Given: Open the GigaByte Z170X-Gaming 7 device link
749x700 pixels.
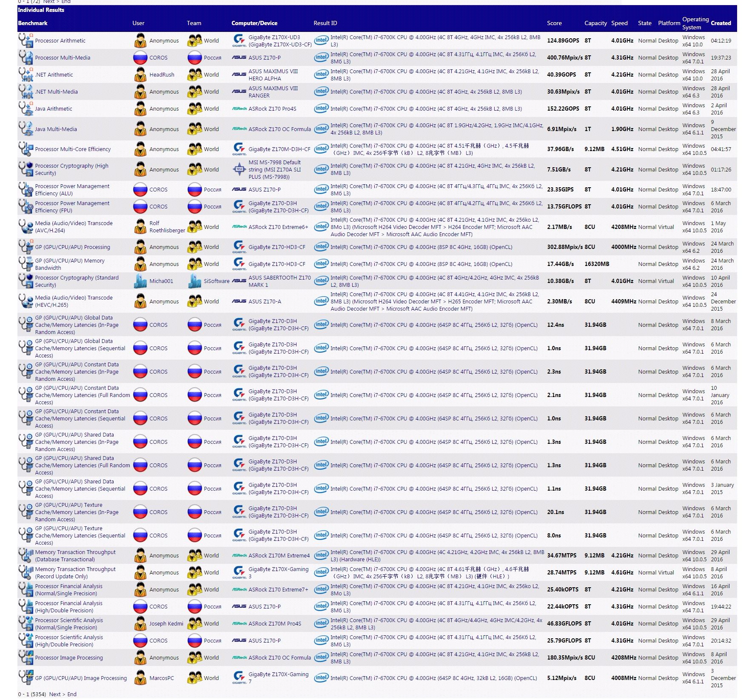Looking at the screenshot, I should (x=279, y=678).
